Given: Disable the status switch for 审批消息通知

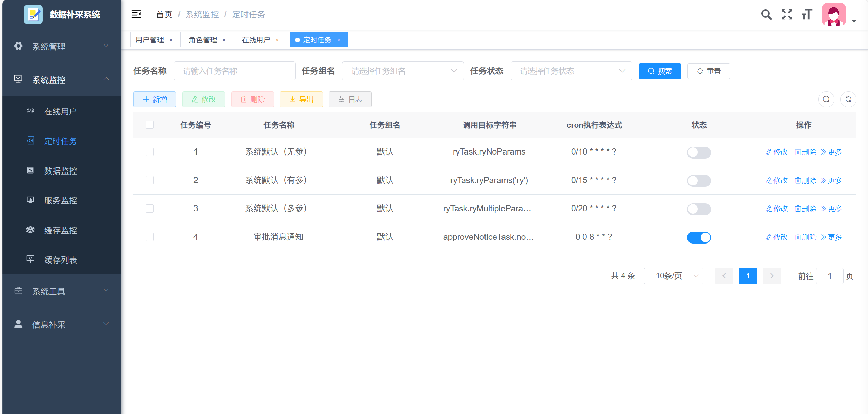Looking at the screenshot, I should coord(699,237).
